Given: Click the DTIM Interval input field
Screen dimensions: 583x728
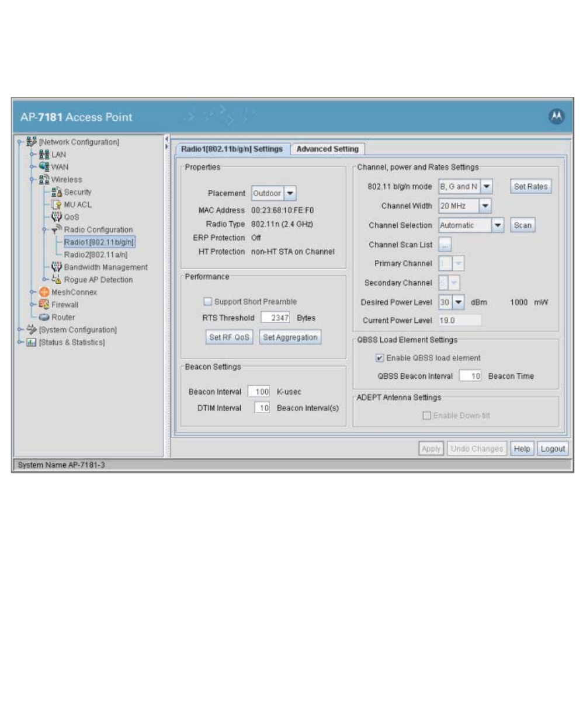Looking at the screenshot, I should point(262,408).
